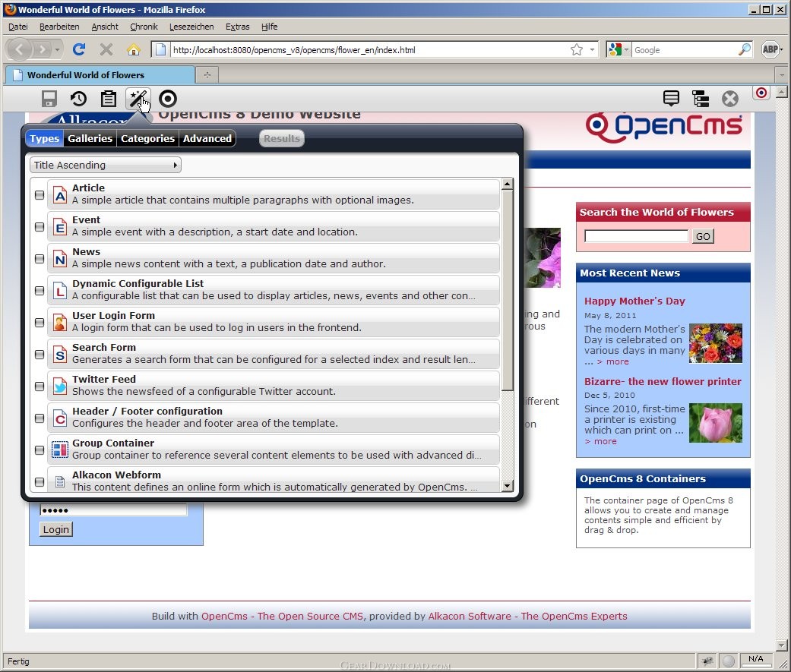Click the colorful bouquet news thumbnail
Viewport: 791px width, 672px height.
(x=715, y=343)
